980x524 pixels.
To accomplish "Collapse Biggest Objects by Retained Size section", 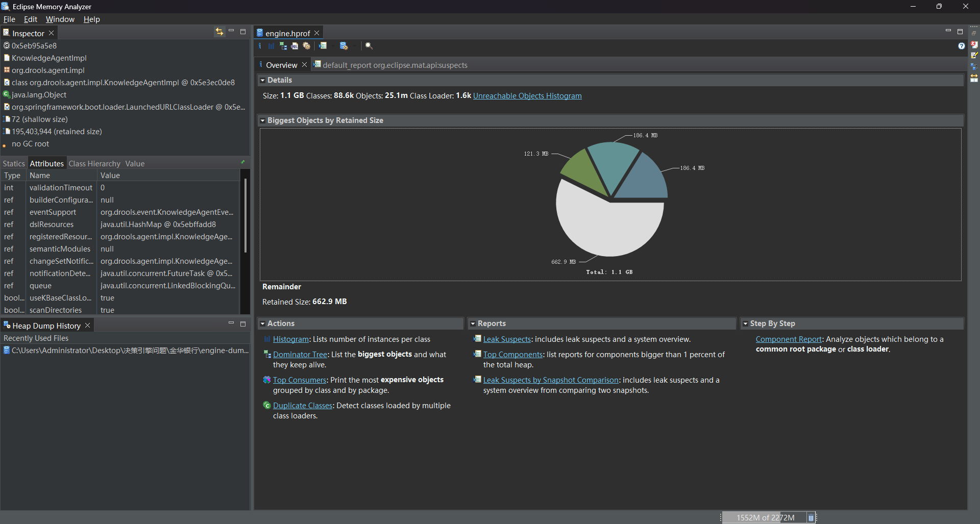I will pos(262,120).
